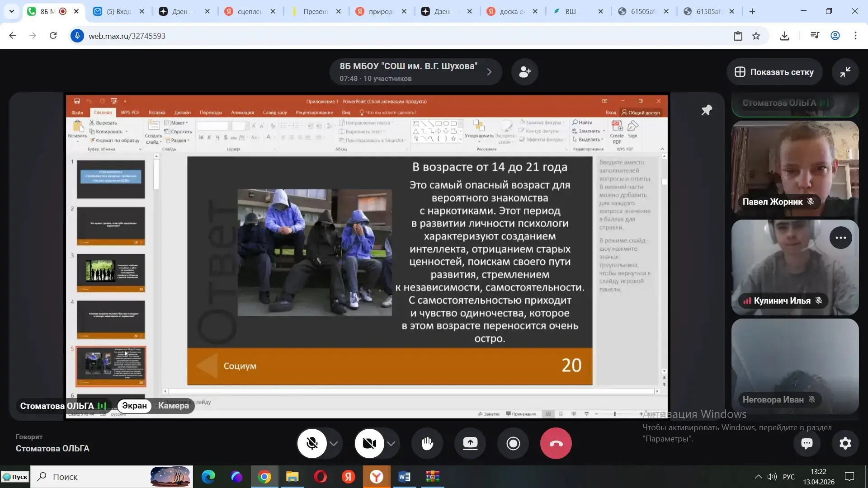868x488 pixels.
Task: Open more options on Кулинич Илья video
Action: [840, 238]
